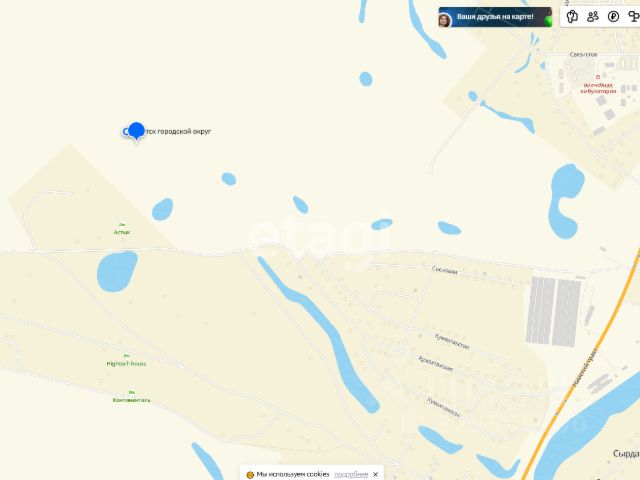The height and width of the screenshot is (480, 640).
Task: Click the large lake west of Сосновая street
Action: click(117, 271)
